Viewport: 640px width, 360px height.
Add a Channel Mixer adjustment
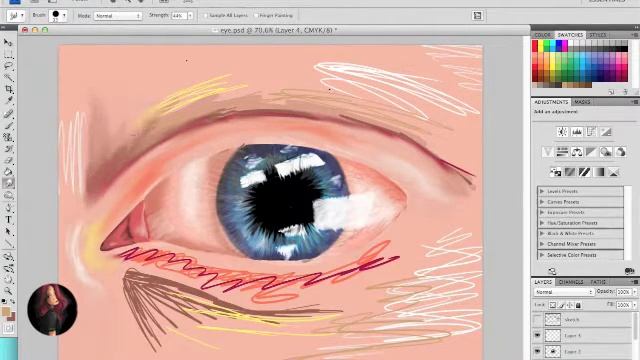click(620, 152)
